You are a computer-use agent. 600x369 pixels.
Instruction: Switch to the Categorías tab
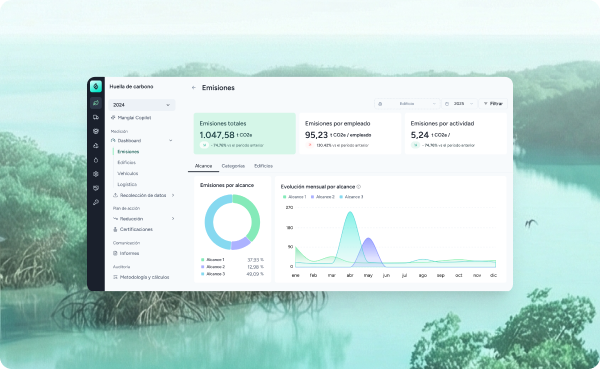click(x=233, y=166)
